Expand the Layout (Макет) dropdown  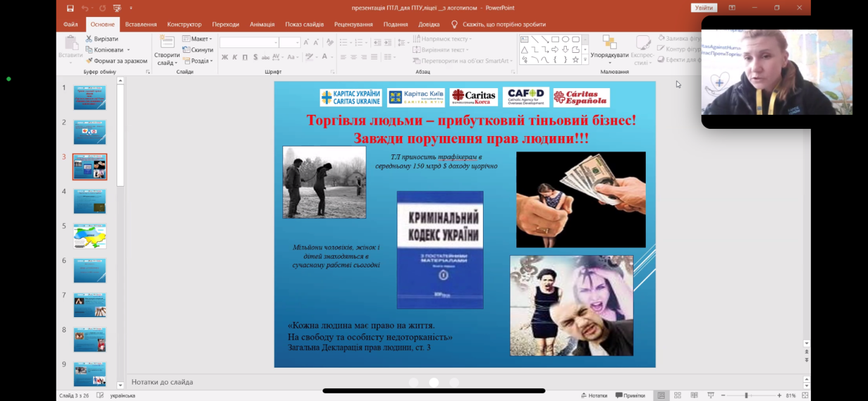[197, 39]
